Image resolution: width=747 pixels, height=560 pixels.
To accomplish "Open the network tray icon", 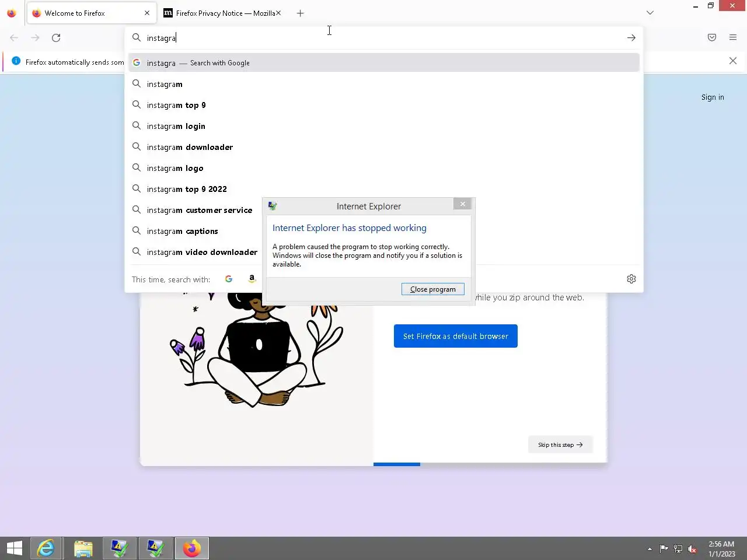I will point(678,549).
